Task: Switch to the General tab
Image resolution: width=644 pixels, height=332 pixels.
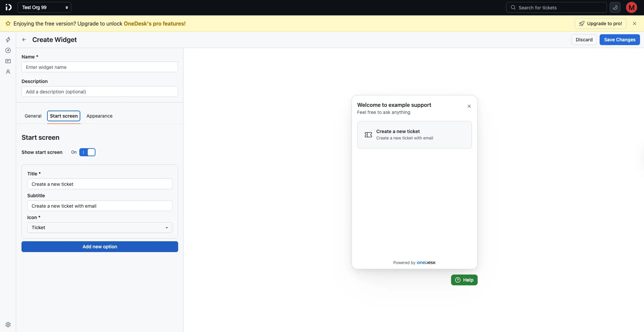Action: (33, 116)
